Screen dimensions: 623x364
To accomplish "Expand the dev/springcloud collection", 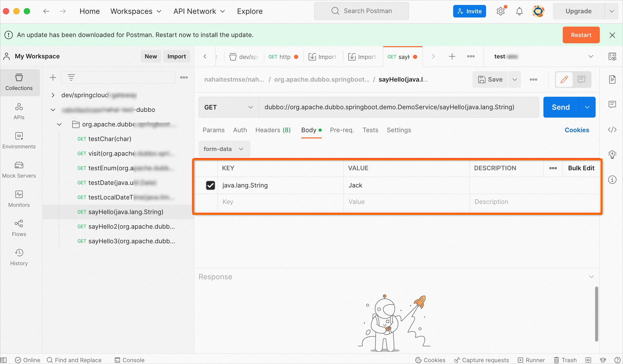I will click(x=53, y=95).
